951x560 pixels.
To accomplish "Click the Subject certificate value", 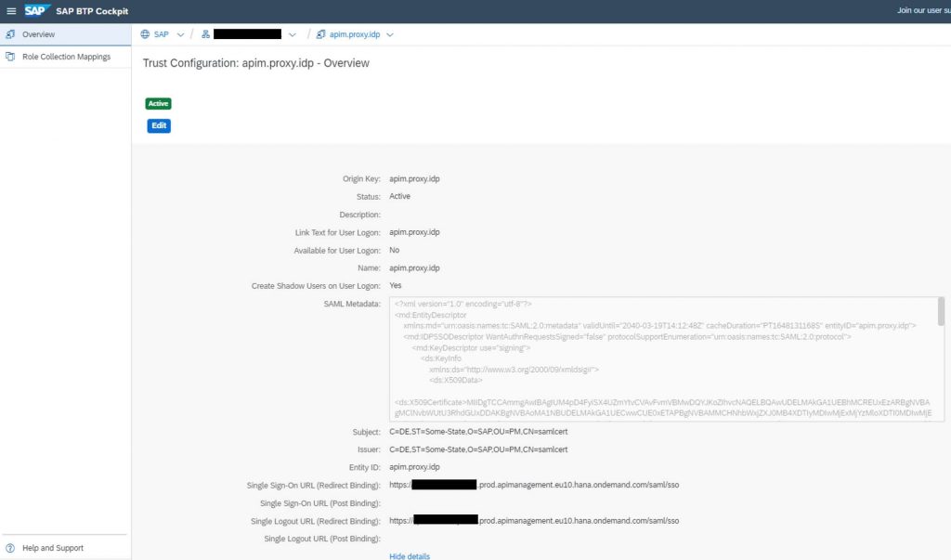I will pos(478,432).
